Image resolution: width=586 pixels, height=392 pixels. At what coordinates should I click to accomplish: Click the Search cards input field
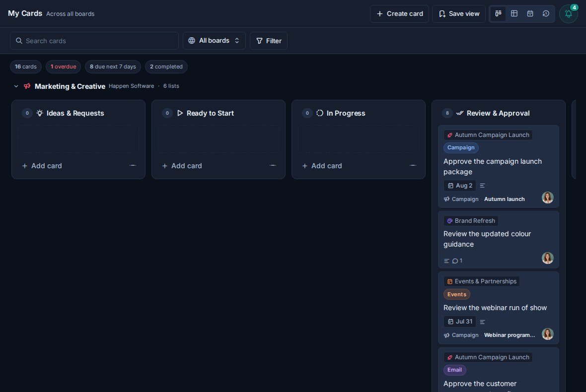(x=94, y=41)
